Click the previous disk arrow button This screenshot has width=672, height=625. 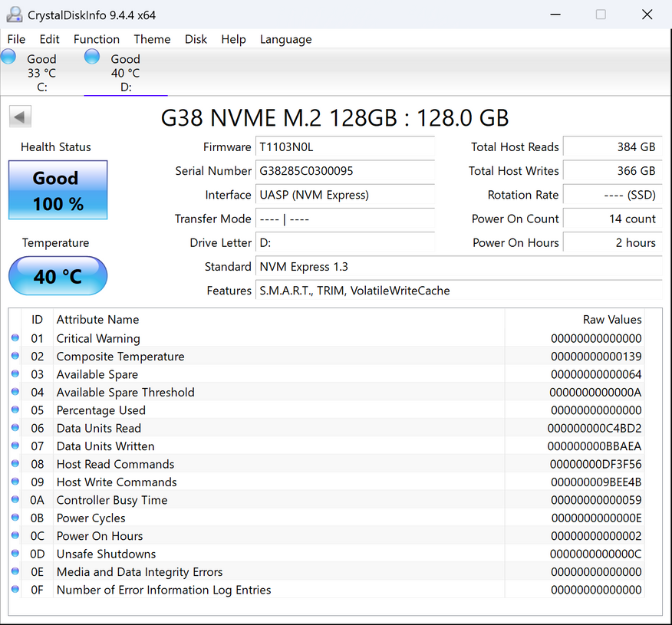(20, 117)
